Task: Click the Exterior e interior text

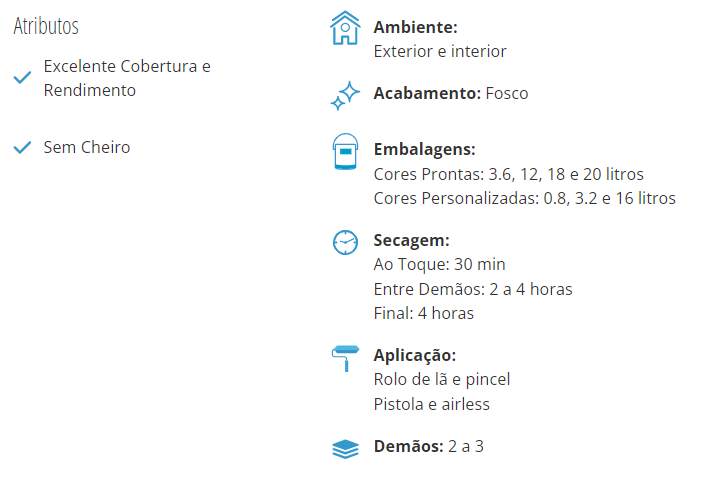Action: tap(440, 51)
